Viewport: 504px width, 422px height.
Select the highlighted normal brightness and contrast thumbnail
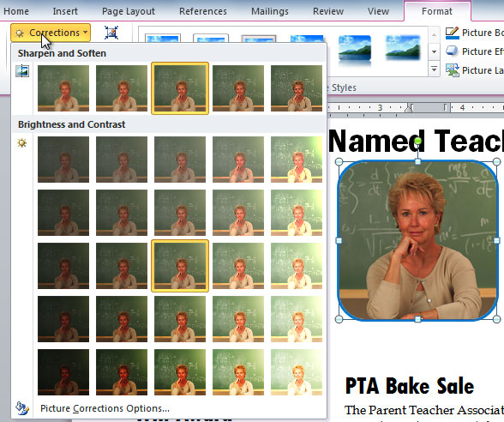tap(180, 266)
